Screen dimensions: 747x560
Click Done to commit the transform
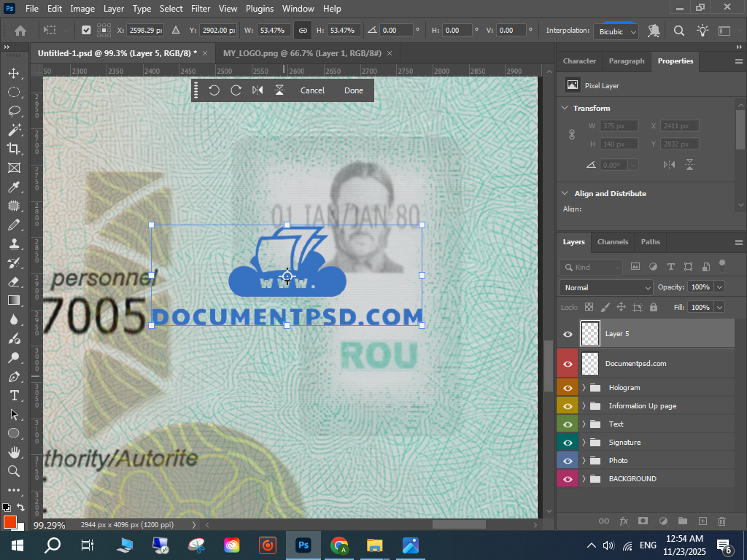click(353, 90)
